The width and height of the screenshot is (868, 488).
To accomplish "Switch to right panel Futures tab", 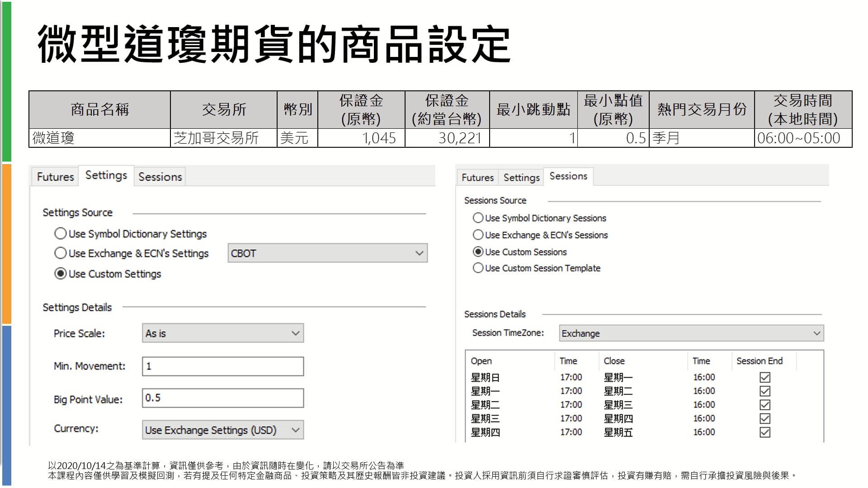I will coord(477,178).
